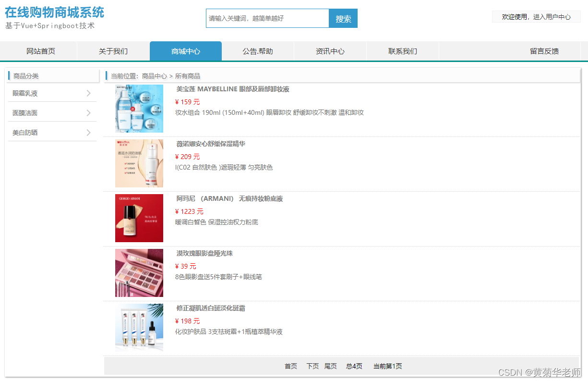Click price ¥ 159 元
The image size is (588, 382).
point(188,102)
